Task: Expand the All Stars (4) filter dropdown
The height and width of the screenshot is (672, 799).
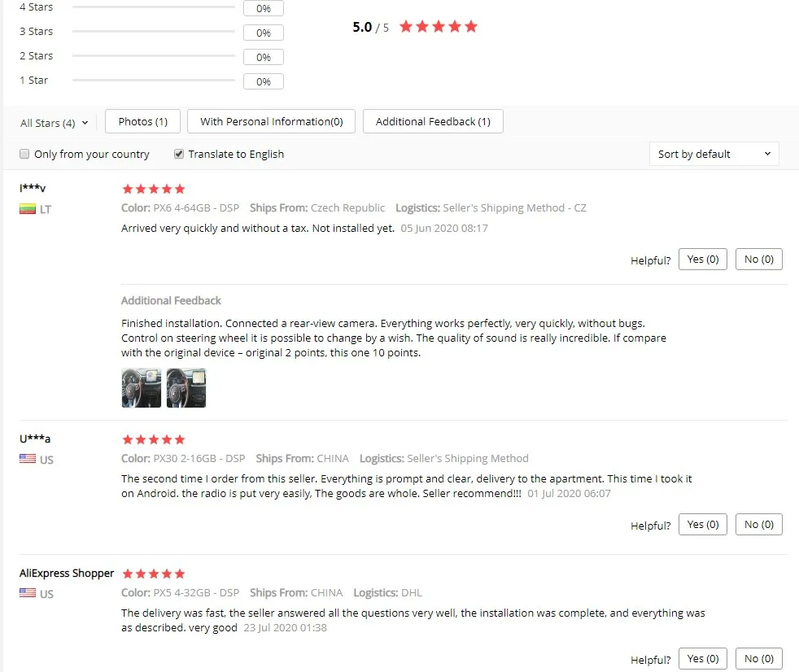Action: pos(54,123)
